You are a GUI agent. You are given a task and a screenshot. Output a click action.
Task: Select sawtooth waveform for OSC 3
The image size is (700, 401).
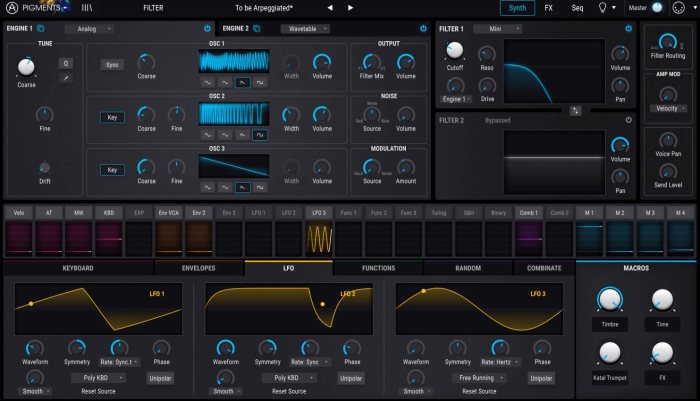coord(242,188)
